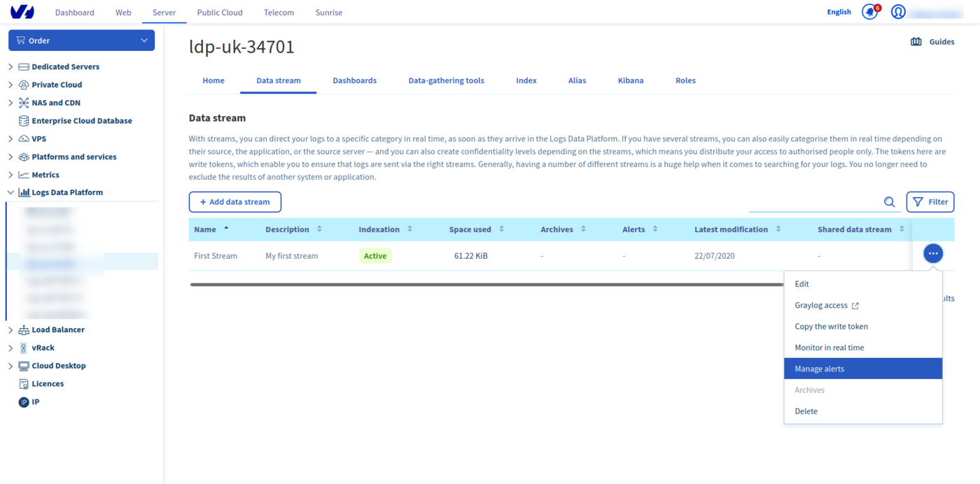Open Licences from the sidebar icon

tap(24, 384)
